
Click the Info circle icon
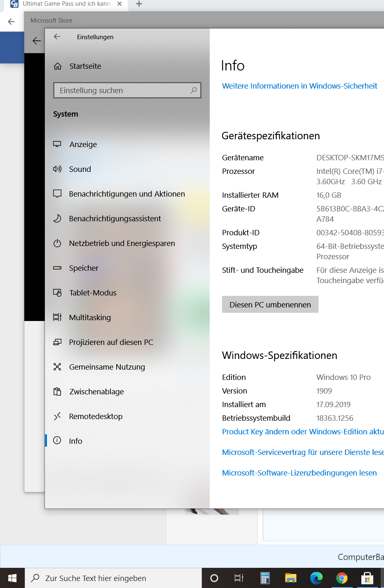(x=57, y=440)
